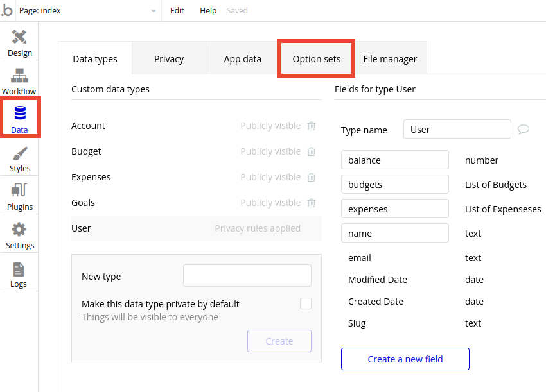Image resolution: width=546 pixels, height=392 pixels.
Task: Click the Create button for a new type
Action: (279, 341)
